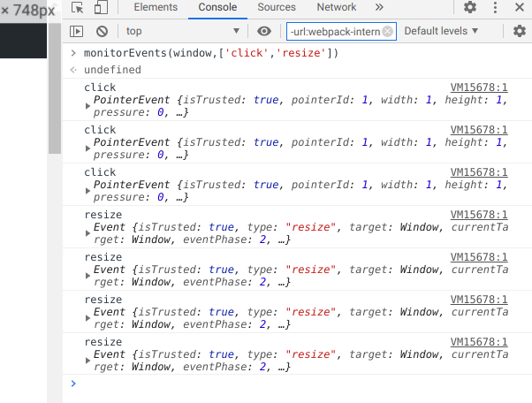Clear the filter text with x icon
The height and width of the screenshot is (403, 532).
click(389, 31)
